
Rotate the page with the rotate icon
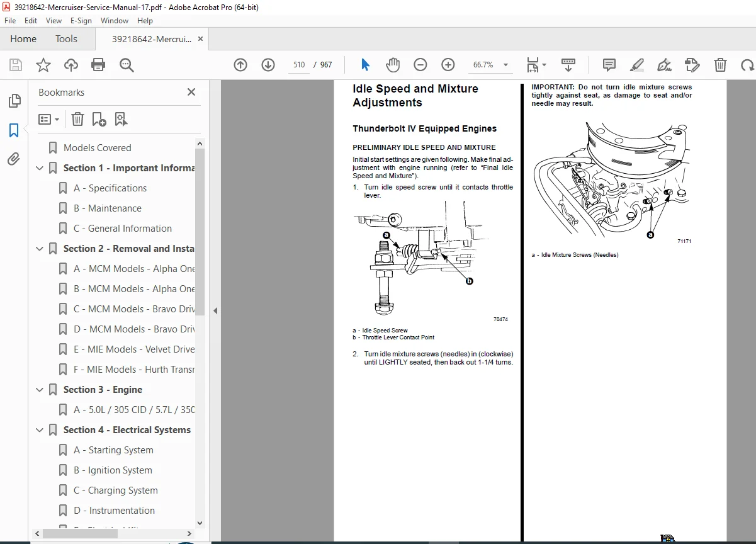[x=747, y=65]
